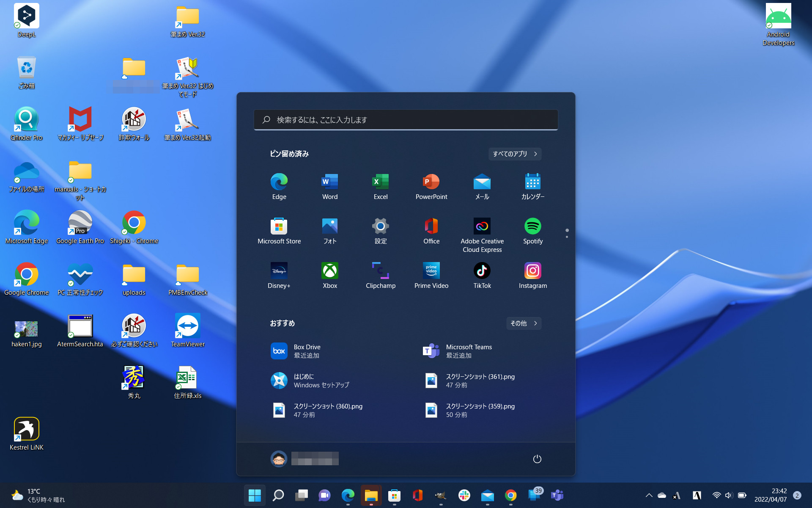
Task: Select Kestrel LiNK desktop icon
Action: point(27,434)
